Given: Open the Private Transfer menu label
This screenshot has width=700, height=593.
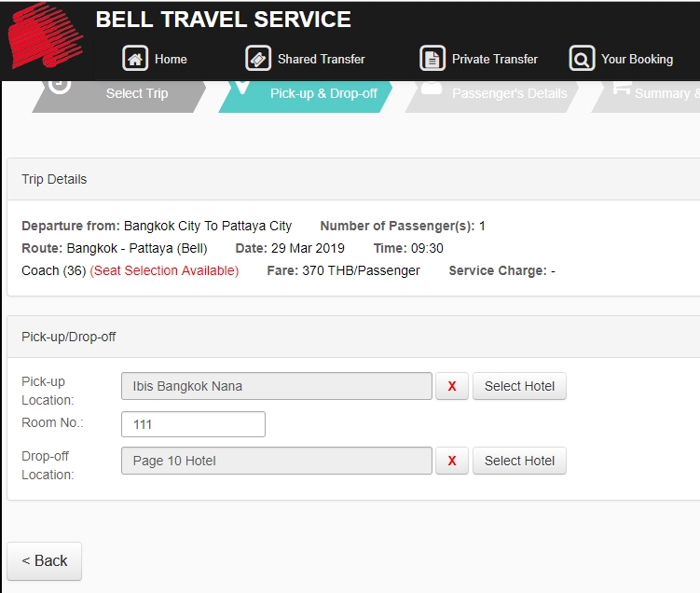Looking at the screenshot, I should point(494,59).
